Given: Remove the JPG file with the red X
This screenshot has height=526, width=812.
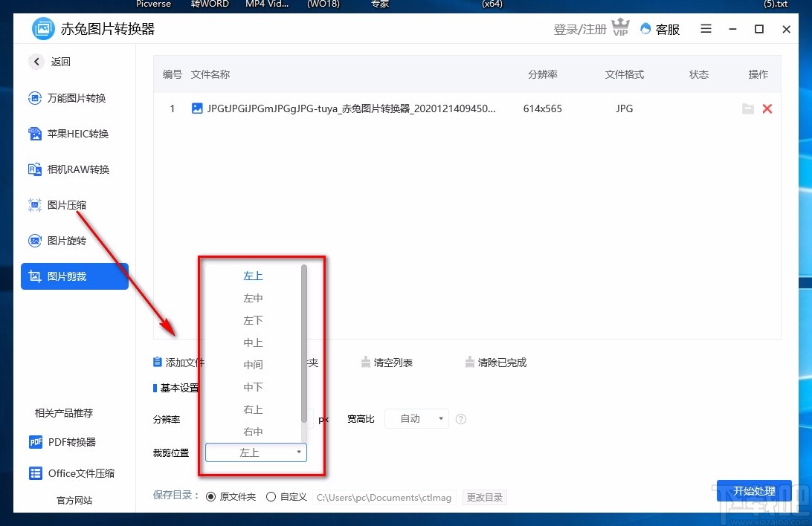Looking at the screenshot, I should point(767,108).
